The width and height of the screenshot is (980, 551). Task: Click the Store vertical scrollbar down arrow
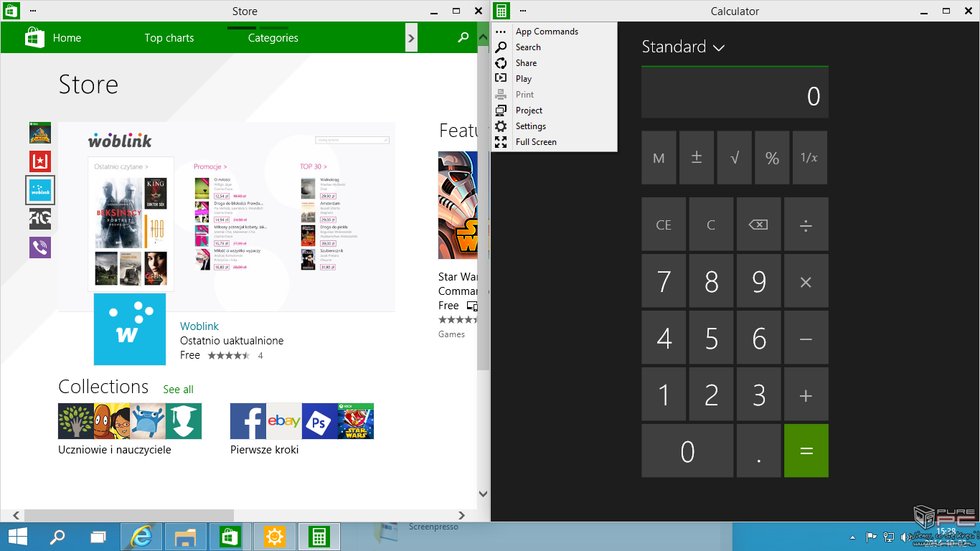pos(483,494)
